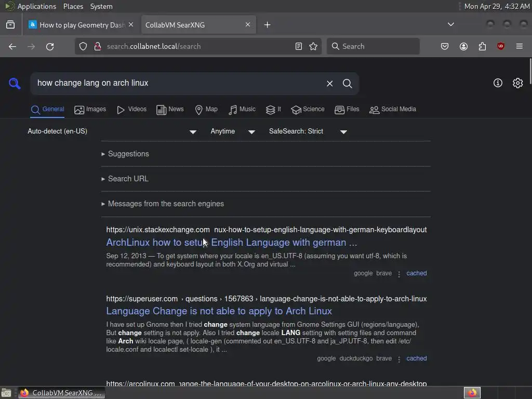The image size is (532, 399).
Task: Switch to News search category
Action: (x=170, y=109)
